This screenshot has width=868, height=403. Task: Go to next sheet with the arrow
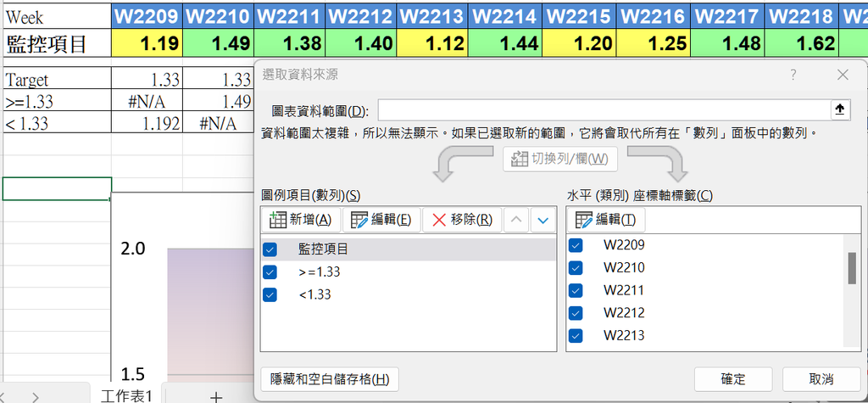pyautogui.click(x=36, y=396)
